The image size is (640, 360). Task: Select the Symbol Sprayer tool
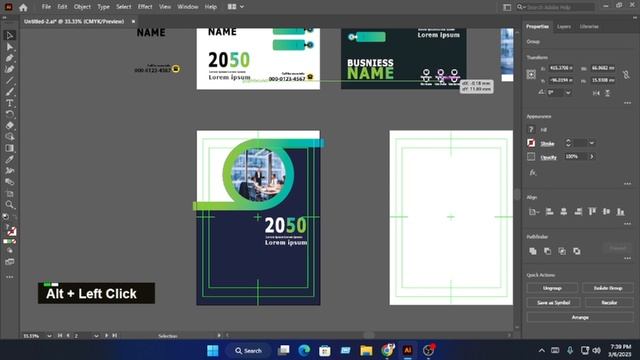click(x=9, y=171)
